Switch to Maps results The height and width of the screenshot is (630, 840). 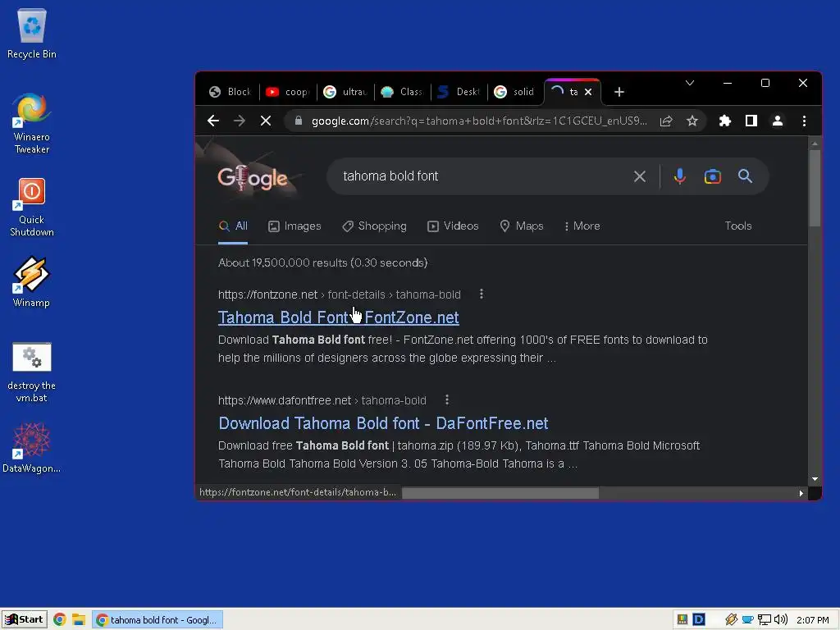pos(521,226)
